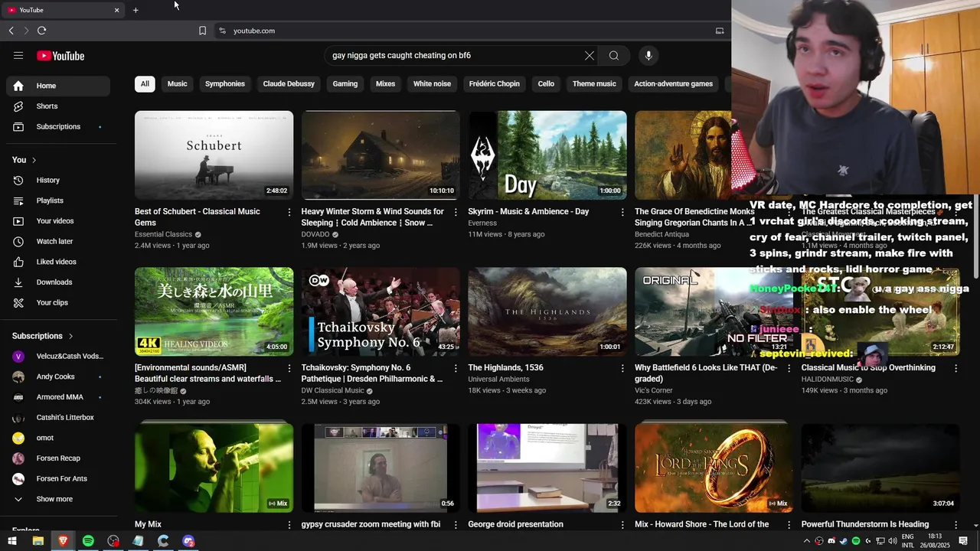Reload the page with the refresh icon

(41, 31)
